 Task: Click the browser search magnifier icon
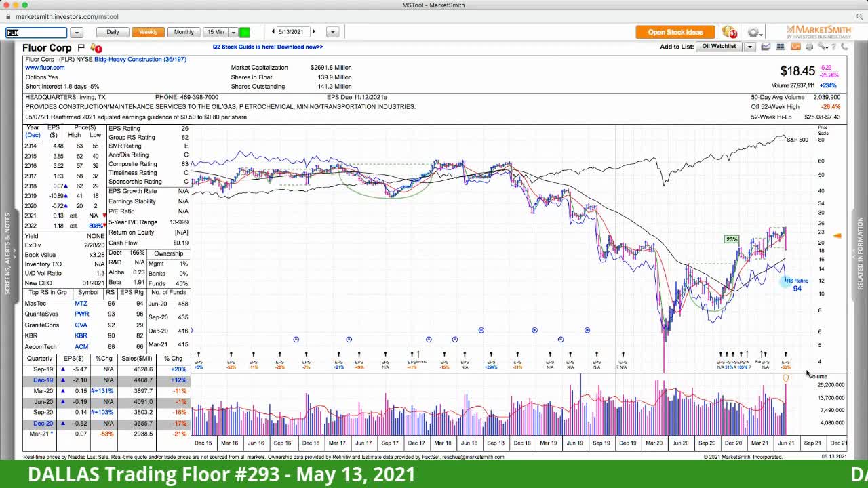pos(860,16)
